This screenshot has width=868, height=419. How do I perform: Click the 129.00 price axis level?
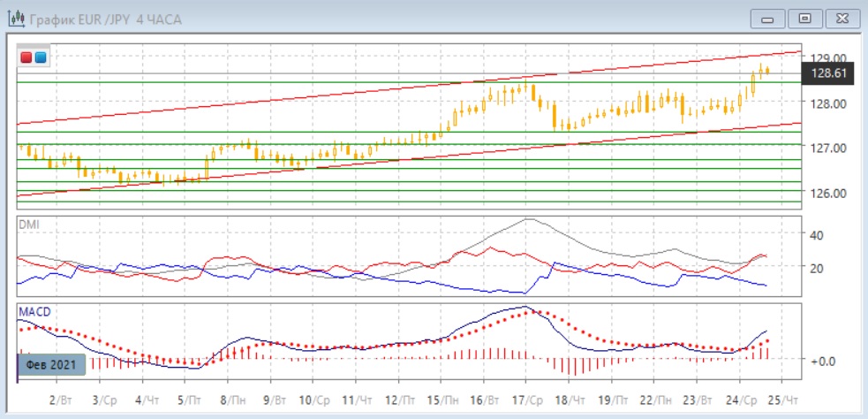tap(828, 57)
